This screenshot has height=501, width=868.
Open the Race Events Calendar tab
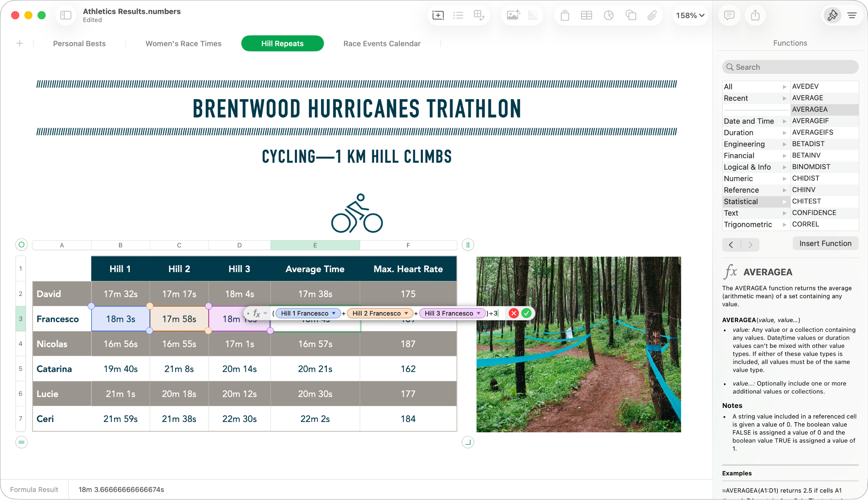pos(382,44)
